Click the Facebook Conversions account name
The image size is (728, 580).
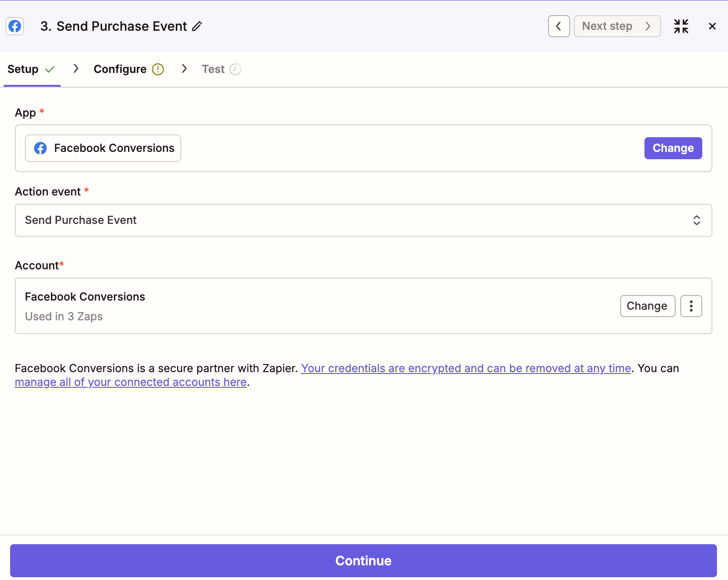85,297
